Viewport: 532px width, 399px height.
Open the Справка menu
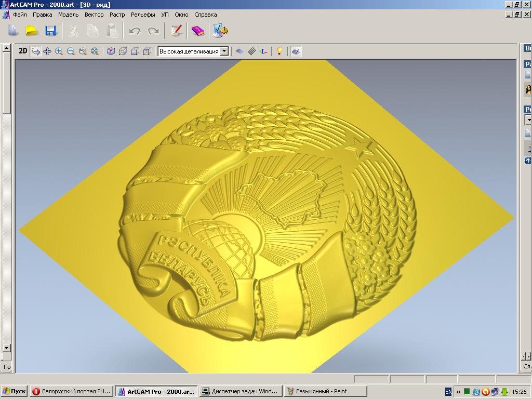pos(206,15)
